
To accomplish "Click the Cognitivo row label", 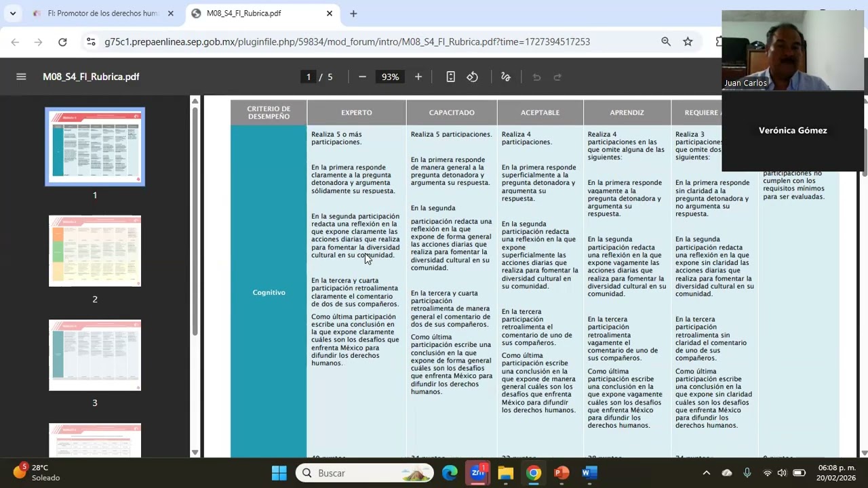I will pyautogui.click(x=269, y=292).
